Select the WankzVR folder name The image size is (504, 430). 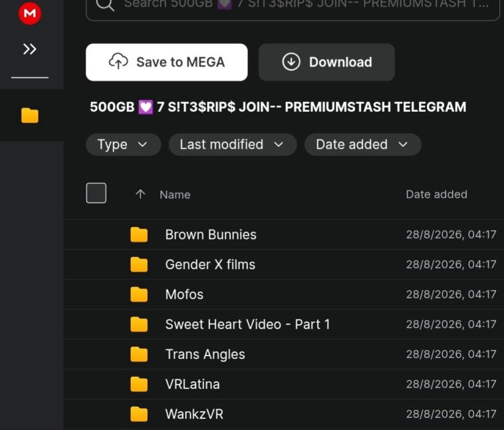tap(194, 414)
